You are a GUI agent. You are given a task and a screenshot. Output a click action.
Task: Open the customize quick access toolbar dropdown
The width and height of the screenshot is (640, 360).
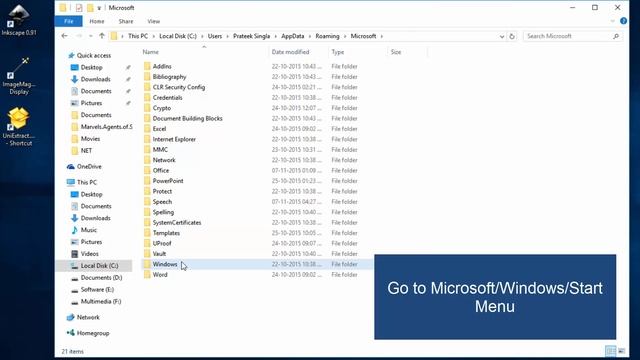coord(99,8)
